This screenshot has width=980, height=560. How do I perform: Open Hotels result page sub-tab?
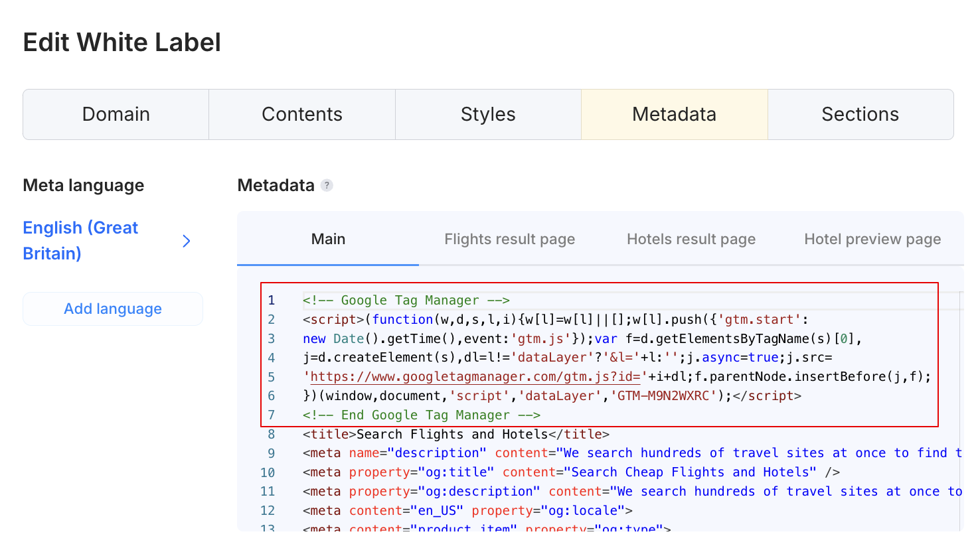tap(691, 239)
